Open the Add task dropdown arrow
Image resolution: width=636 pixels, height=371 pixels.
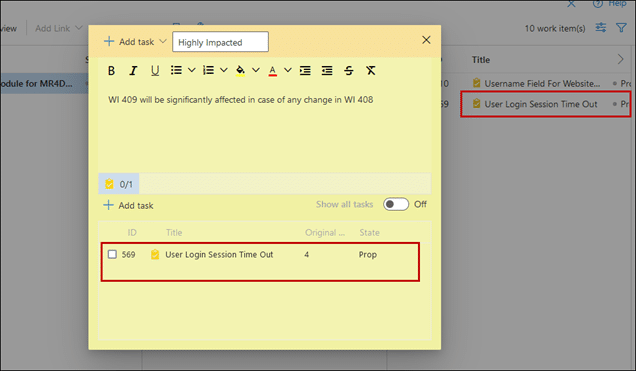coord(163,41)
